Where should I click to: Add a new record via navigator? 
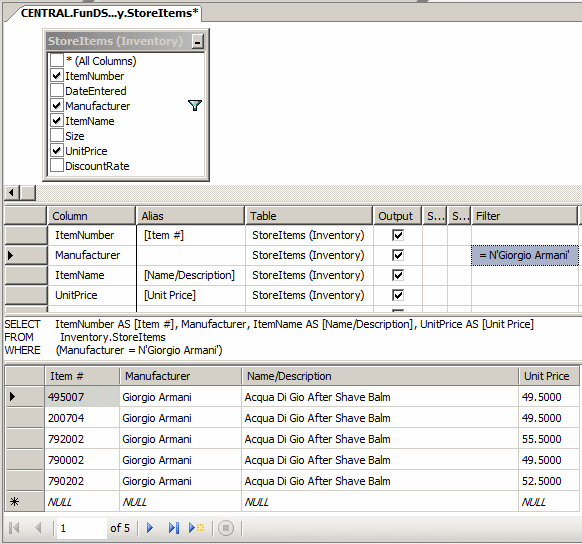(x=197, y=528)
